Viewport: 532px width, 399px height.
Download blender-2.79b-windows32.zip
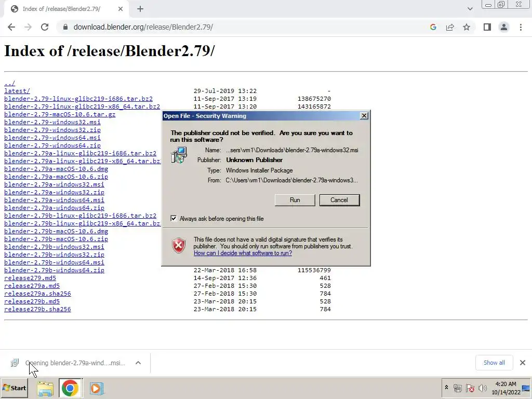tap(54, 255)
